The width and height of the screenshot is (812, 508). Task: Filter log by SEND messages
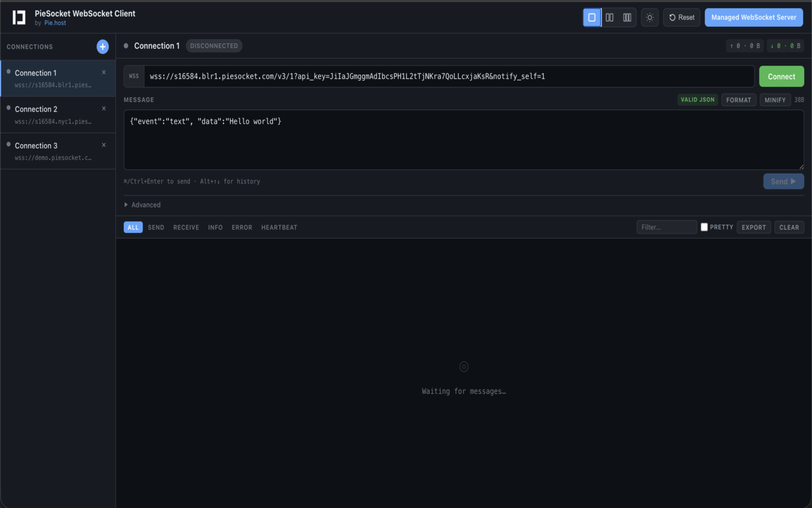[156, 227]
